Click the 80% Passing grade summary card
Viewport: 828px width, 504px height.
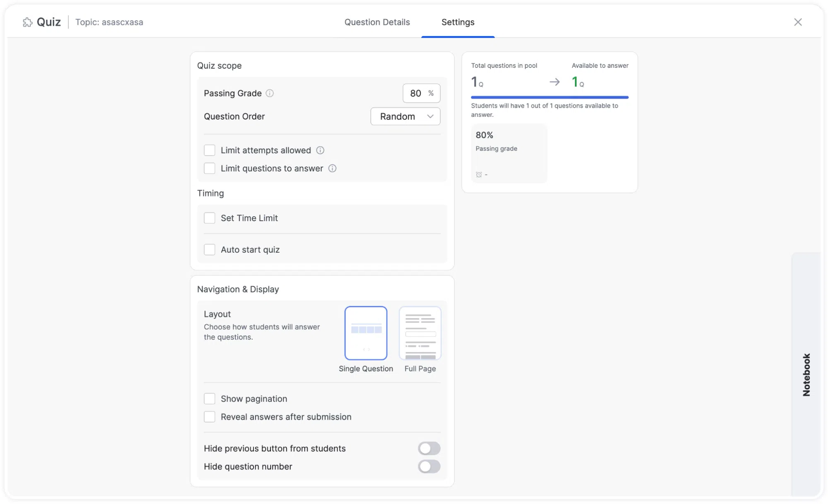[x=509, y=153]
